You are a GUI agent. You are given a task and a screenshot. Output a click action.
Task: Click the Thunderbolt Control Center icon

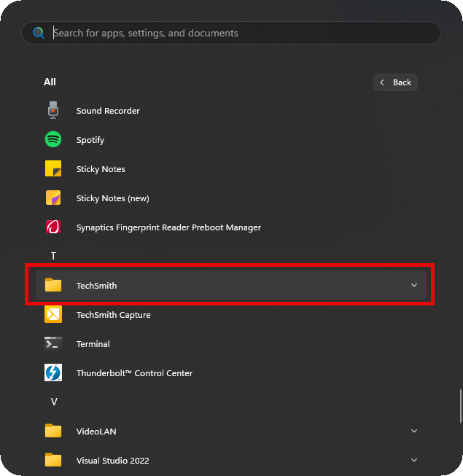[x=53, y=373]
